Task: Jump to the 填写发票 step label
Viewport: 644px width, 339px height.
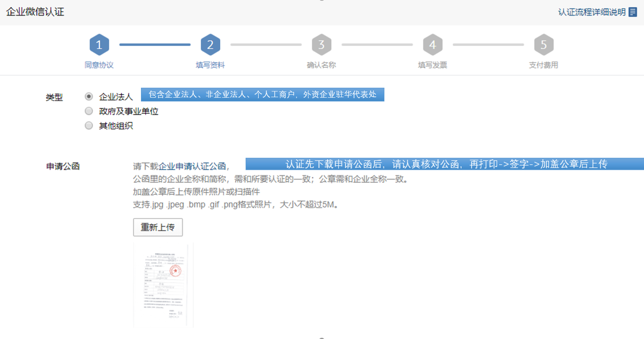Action: click(x=432, y=65)
